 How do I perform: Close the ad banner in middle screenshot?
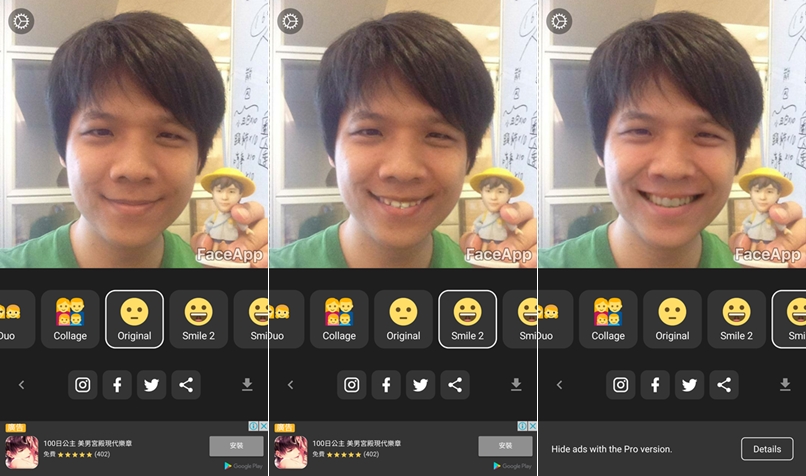coord(533,426)
